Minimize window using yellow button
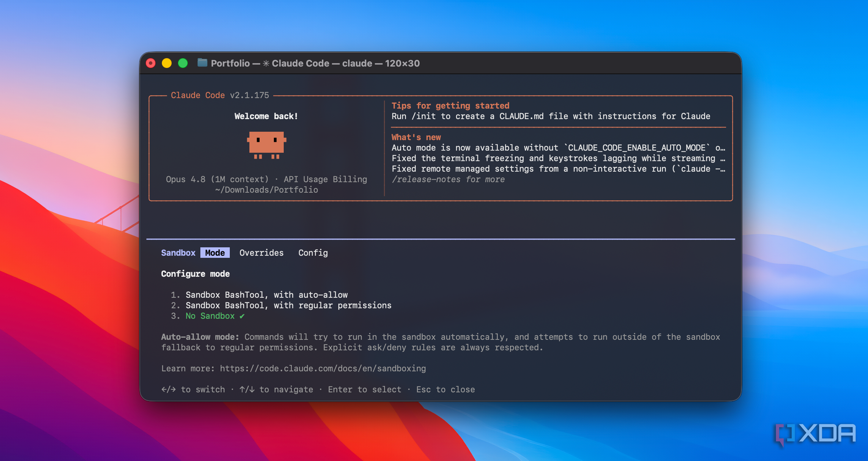The width and height of the screenshot is (868, 461). coord(167,63)
